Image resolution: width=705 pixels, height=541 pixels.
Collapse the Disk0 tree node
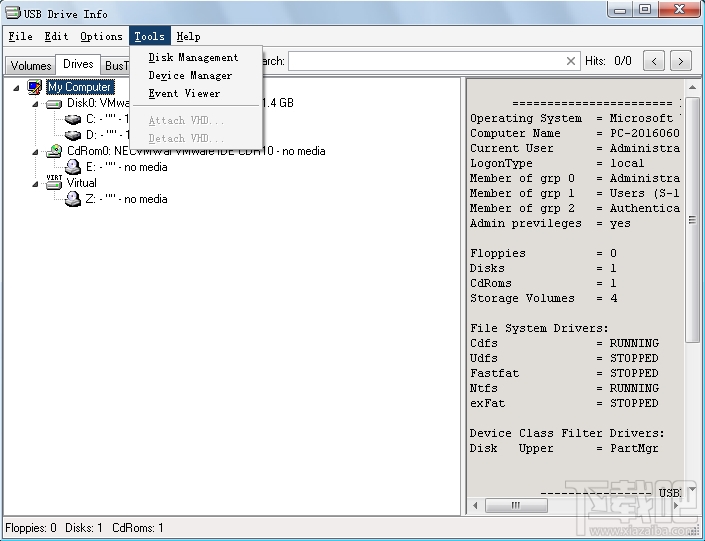35,104
